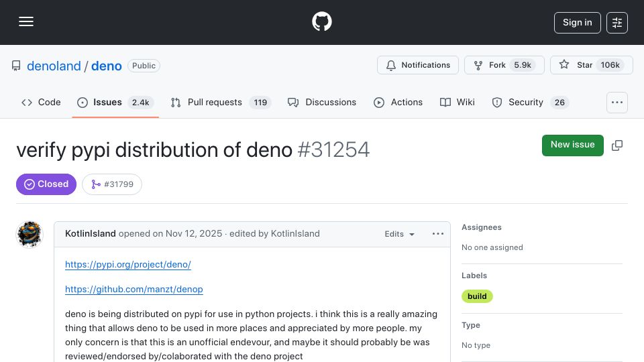
Task: Switch to the Code tab
Action: click(x=41, y=102)
